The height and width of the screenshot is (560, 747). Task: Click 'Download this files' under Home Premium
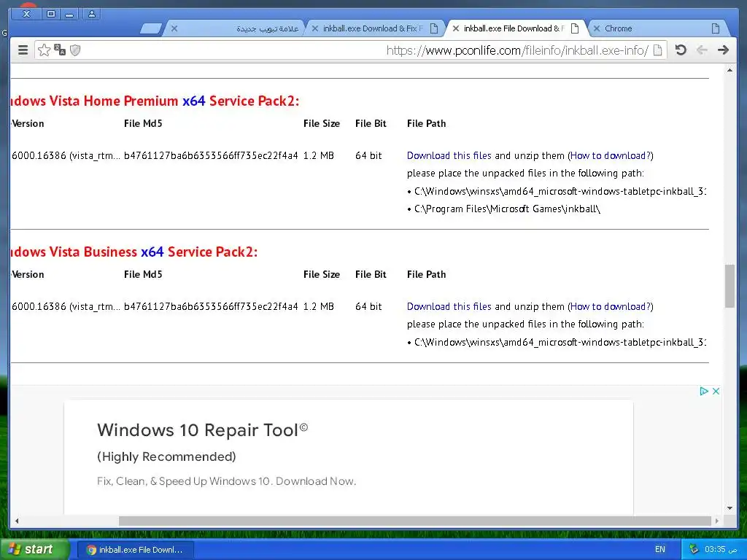pos(449,156)
